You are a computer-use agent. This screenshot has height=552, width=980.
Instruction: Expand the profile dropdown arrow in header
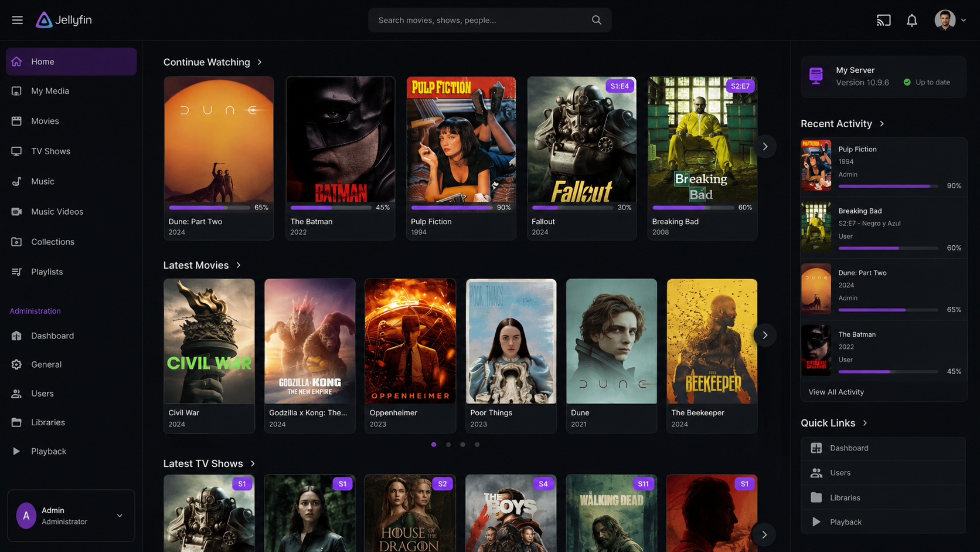point(964,20)
